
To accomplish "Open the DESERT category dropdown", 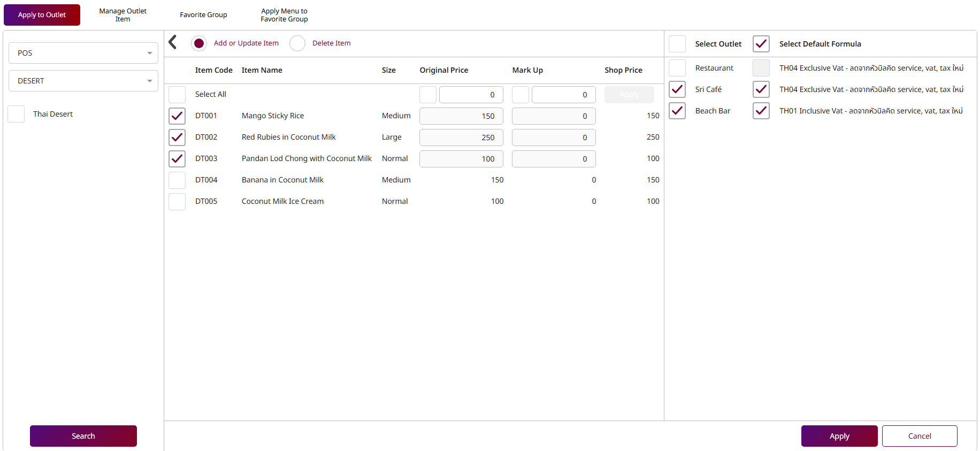I will pos(83,81).
